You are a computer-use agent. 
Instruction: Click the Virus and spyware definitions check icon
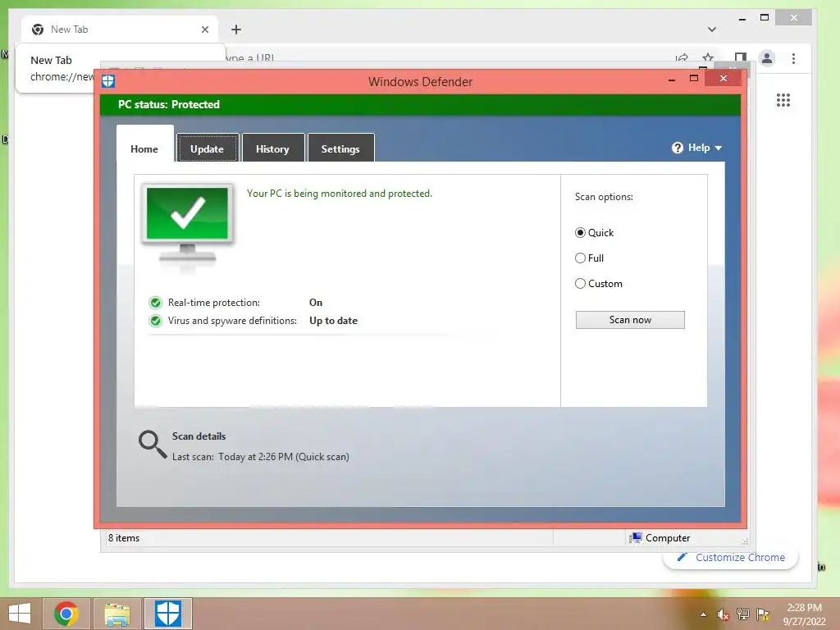pos(156,321)
